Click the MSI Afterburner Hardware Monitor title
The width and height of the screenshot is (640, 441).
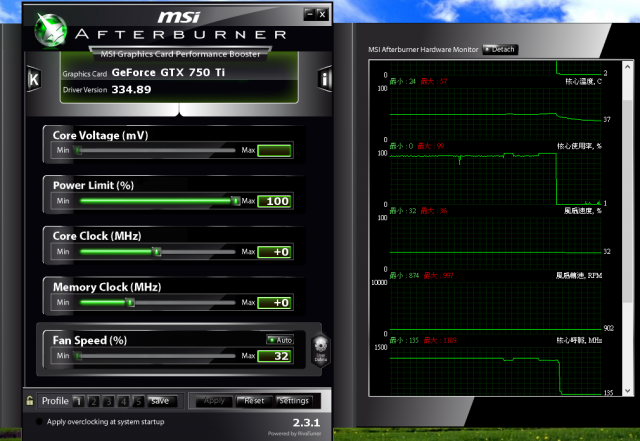click(x=423, y=49)
